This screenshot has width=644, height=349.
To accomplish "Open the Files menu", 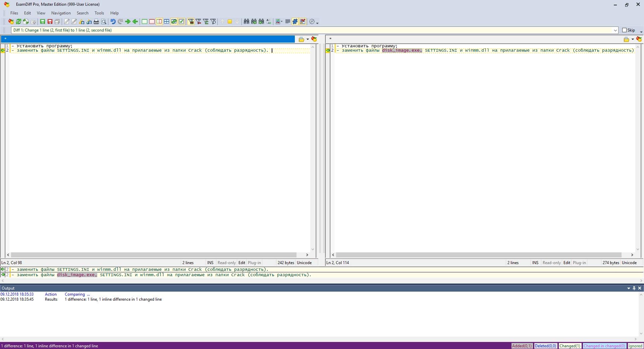I will [14, 13].
